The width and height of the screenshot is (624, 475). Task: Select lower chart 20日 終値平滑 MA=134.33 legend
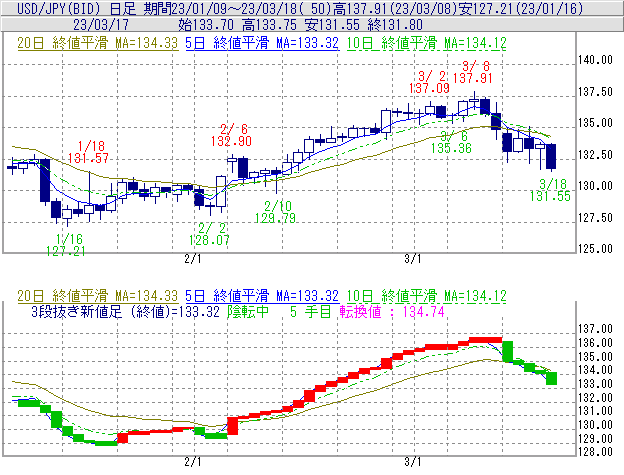(x=98, y=296)
